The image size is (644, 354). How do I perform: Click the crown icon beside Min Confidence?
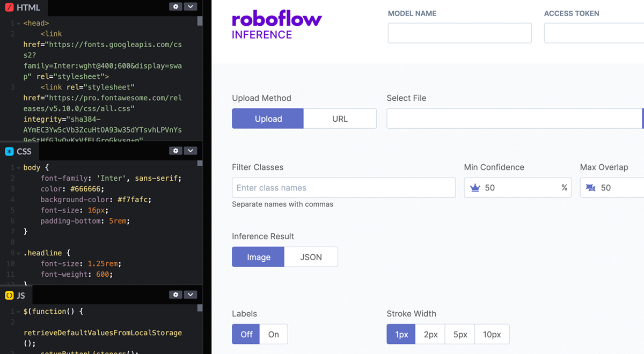click(x=474, y=188)
